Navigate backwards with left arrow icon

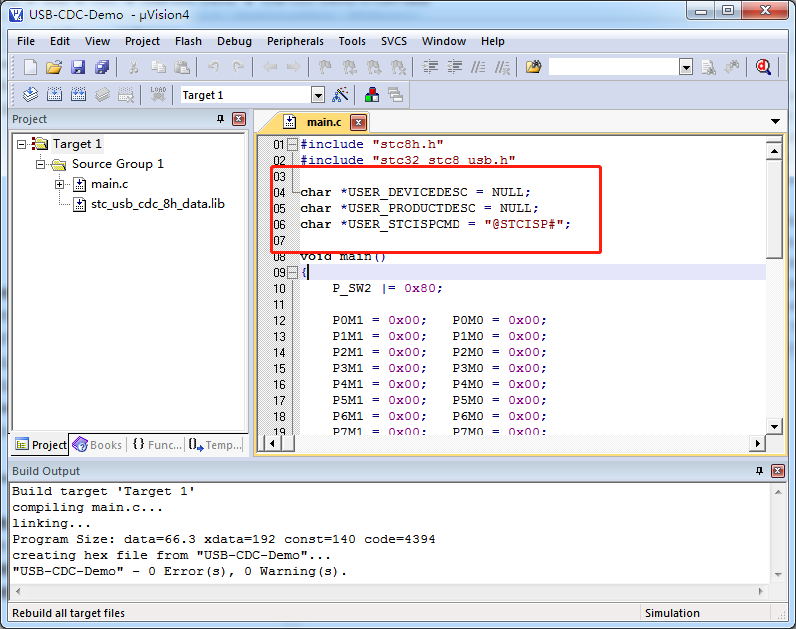pos(270,67)
